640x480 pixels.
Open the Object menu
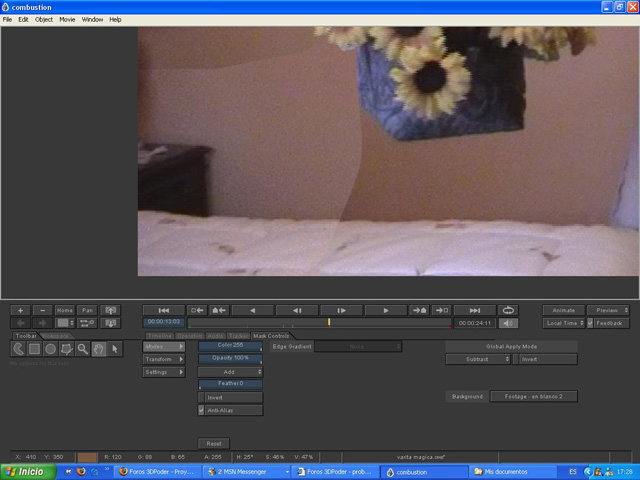click(44, 20)
